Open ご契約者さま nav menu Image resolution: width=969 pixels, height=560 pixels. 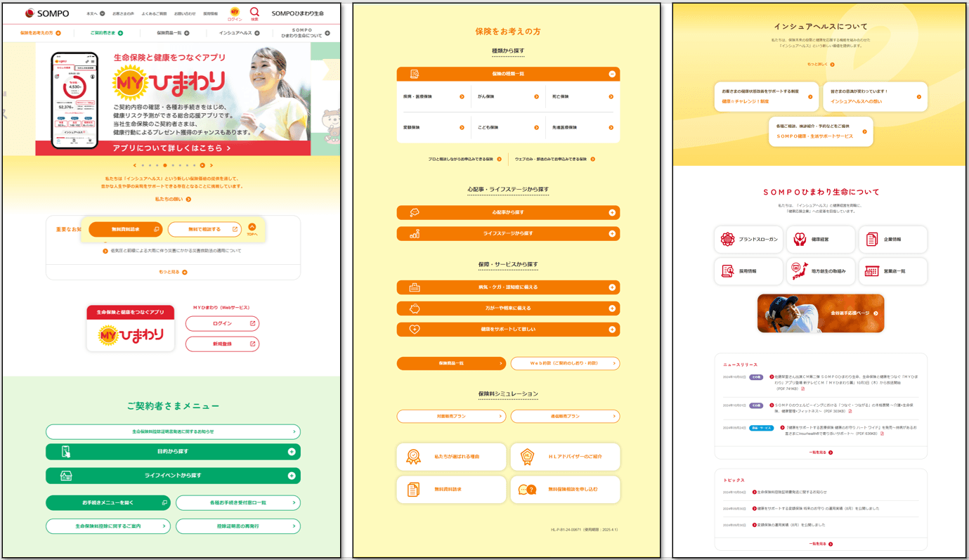point(107,33)
